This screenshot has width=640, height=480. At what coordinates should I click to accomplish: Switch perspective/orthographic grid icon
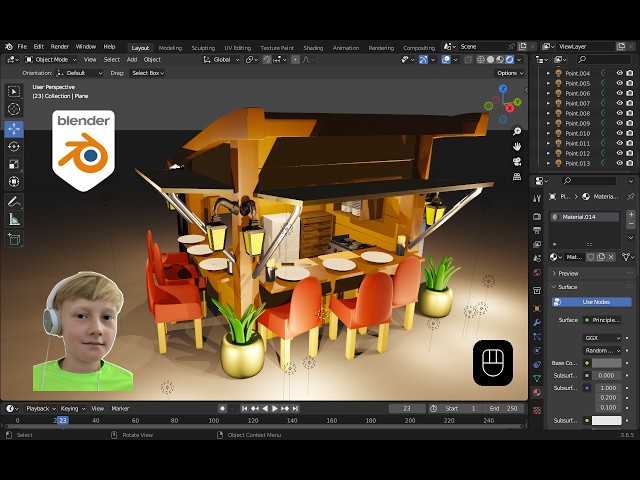pos(517,177)
